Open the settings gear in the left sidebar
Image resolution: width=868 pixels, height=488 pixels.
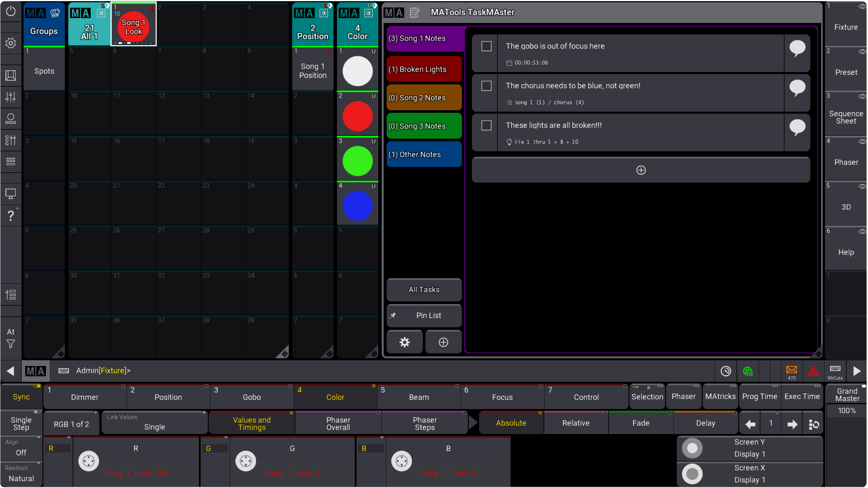(x=11, y=43)
